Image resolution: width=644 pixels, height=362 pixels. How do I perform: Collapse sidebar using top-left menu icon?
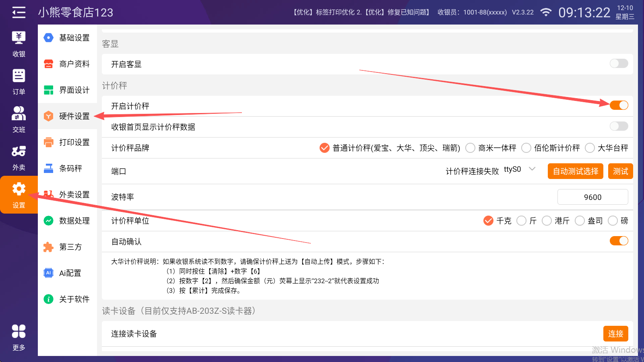pos(19,12)
